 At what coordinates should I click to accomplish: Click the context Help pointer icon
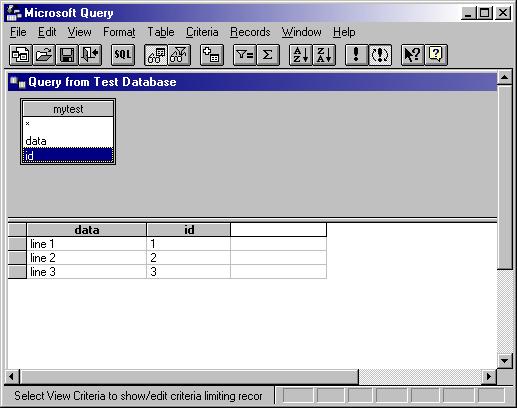[x=412, y=55]
